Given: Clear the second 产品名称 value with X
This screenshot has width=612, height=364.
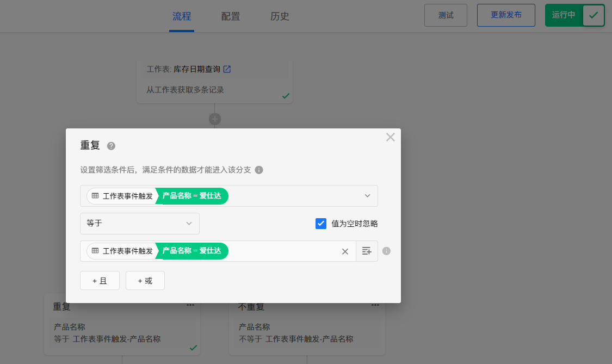Looking at the screenshot, I should (345, 251).
